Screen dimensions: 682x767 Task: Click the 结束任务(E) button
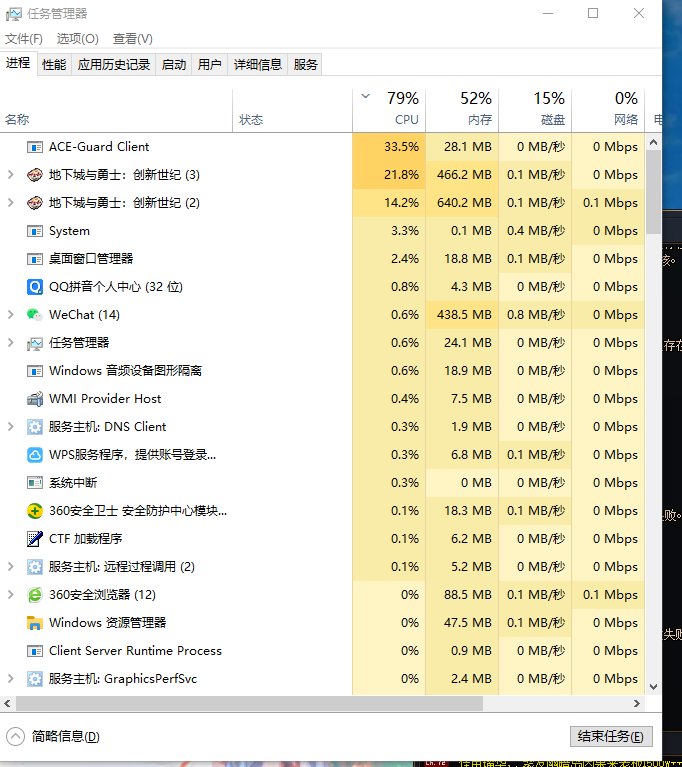(x=611, y=736)
